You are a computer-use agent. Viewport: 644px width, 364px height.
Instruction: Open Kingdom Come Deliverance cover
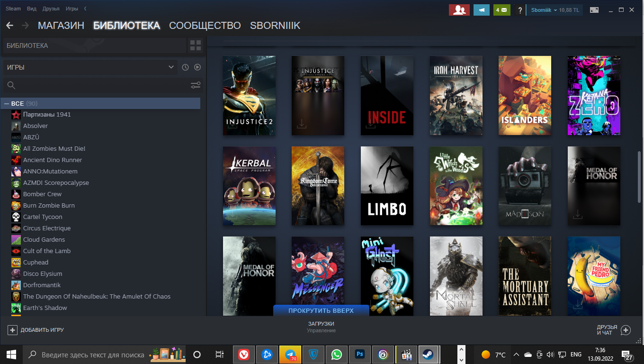click(318, 186)
